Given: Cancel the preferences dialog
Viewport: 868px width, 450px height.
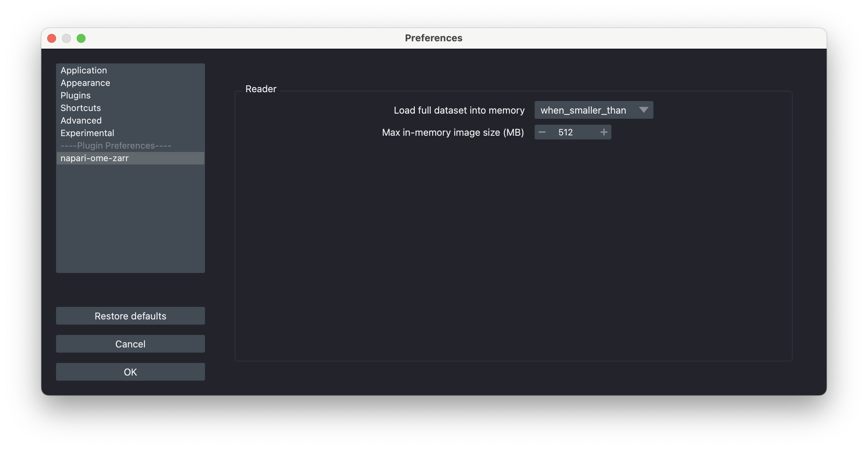Looking at the screenshot, I should coord(130,344).
